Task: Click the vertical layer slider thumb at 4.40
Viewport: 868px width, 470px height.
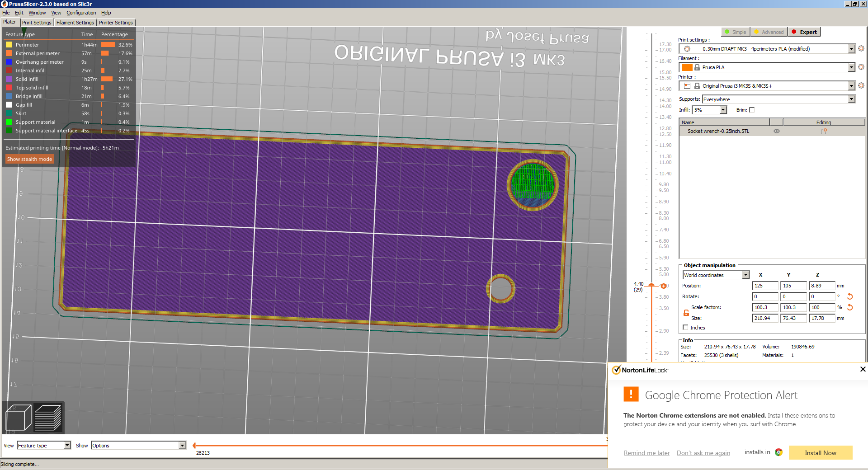Action: [x=651, y=285]
